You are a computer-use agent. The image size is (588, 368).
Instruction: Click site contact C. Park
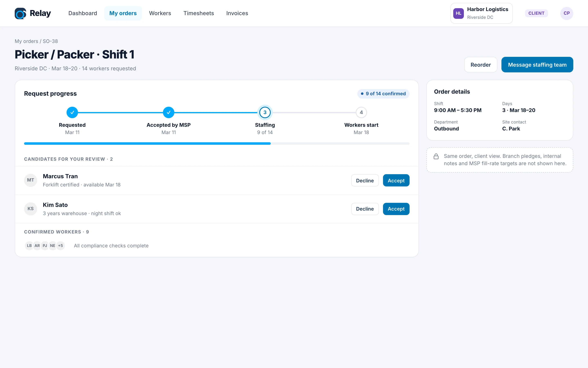511,129
